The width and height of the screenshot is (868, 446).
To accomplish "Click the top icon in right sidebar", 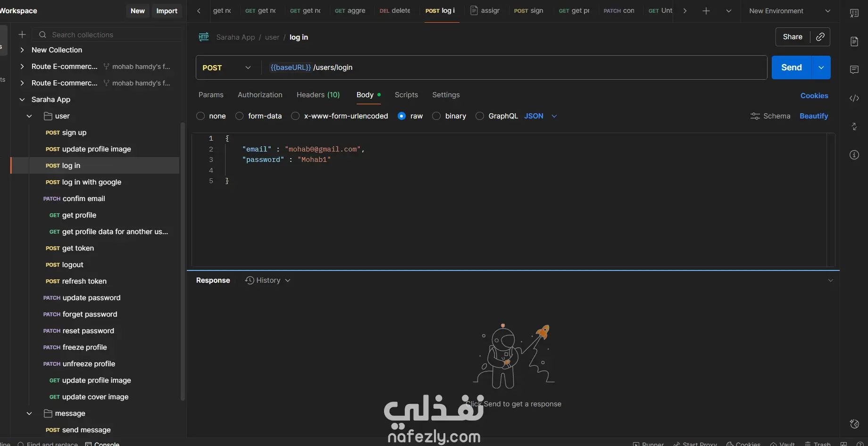I will (x=854, y=13).
